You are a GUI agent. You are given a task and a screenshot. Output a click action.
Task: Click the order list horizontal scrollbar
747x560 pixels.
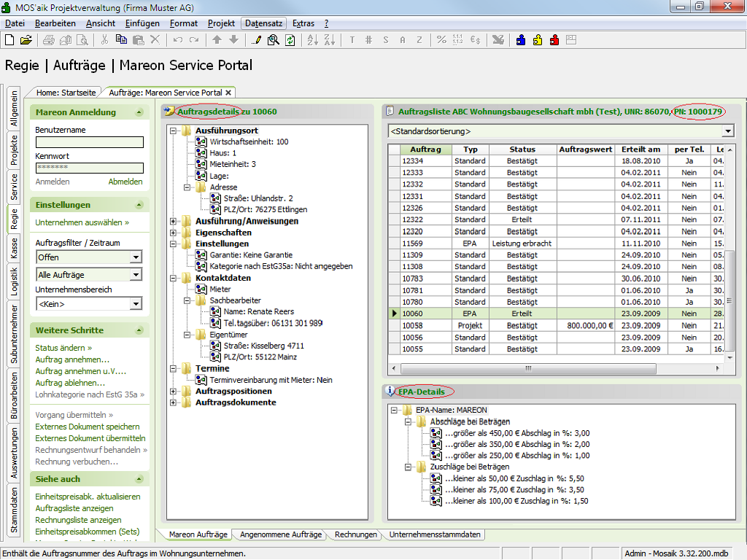click(x=528, y=368)
